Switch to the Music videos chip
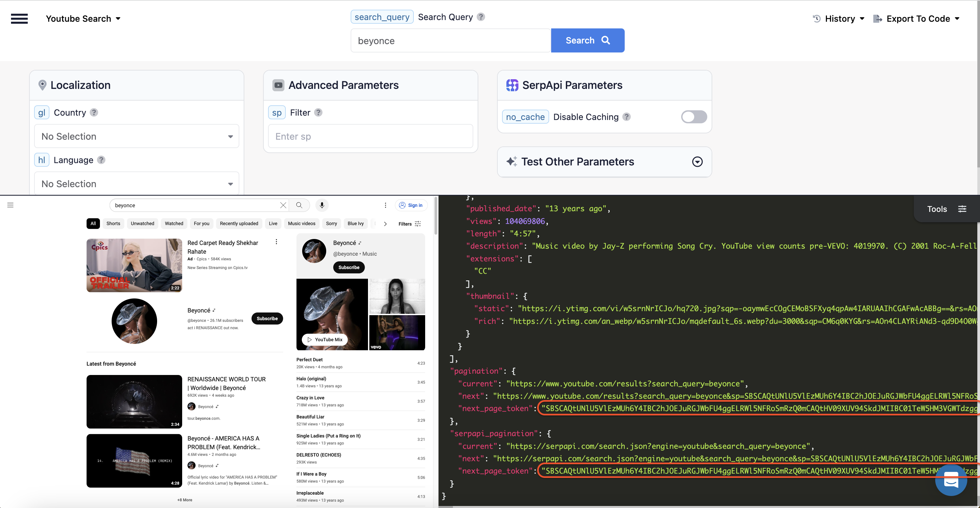Viewport: 980px width, 508px height. 301,223
